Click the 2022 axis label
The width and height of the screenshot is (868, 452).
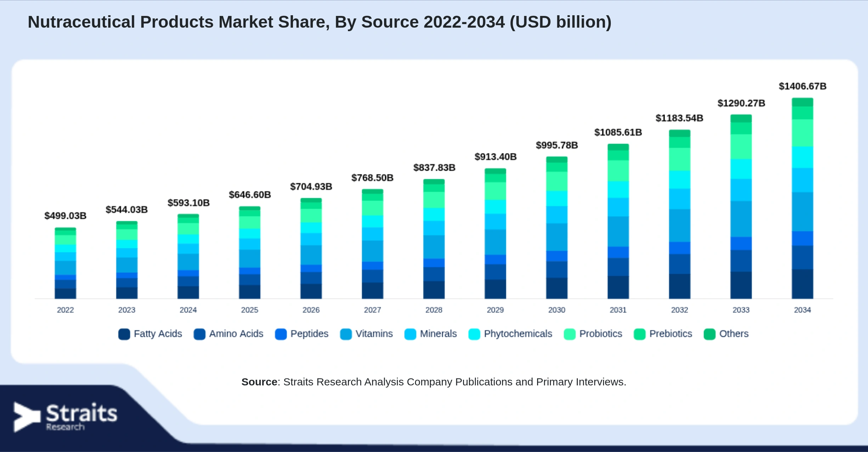tap(65, 310)
